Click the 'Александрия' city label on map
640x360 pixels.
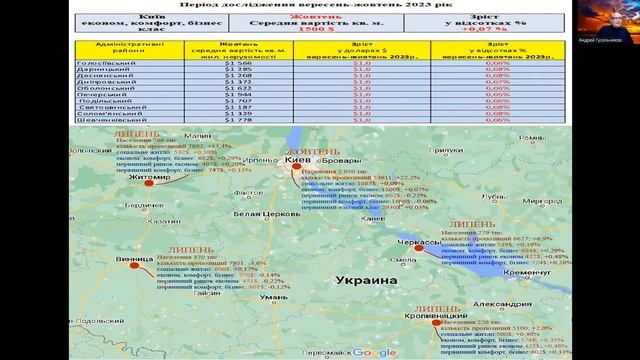(x=502, y=304)
